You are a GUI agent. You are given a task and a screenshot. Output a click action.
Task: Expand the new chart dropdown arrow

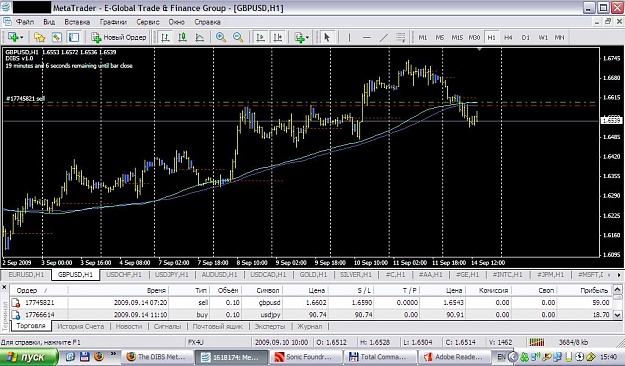click(22, 37)
